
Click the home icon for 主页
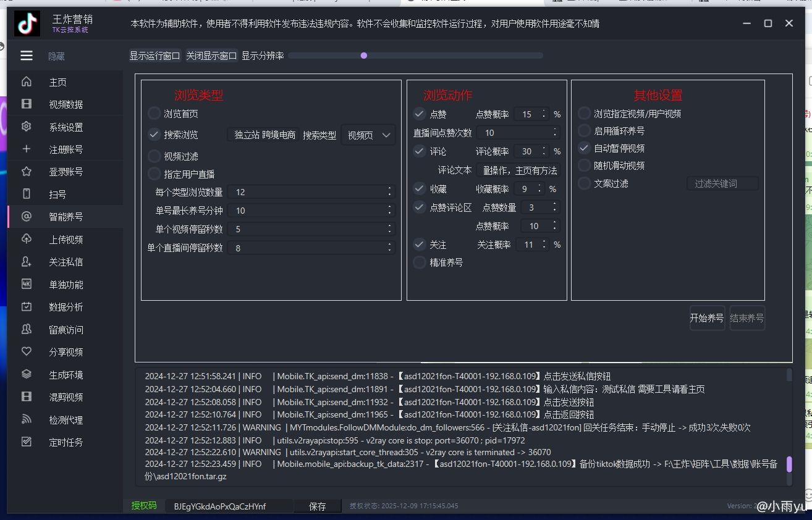(27, 82)
